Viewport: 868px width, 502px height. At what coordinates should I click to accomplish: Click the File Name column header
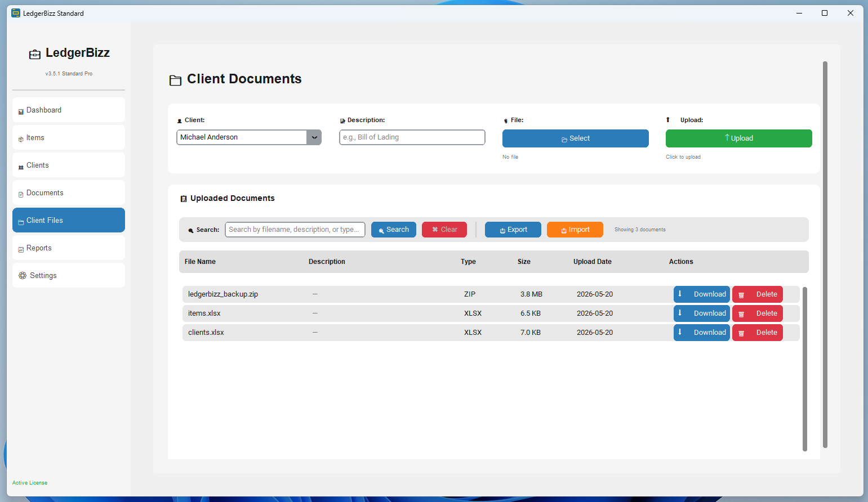[x=200, y=262]
